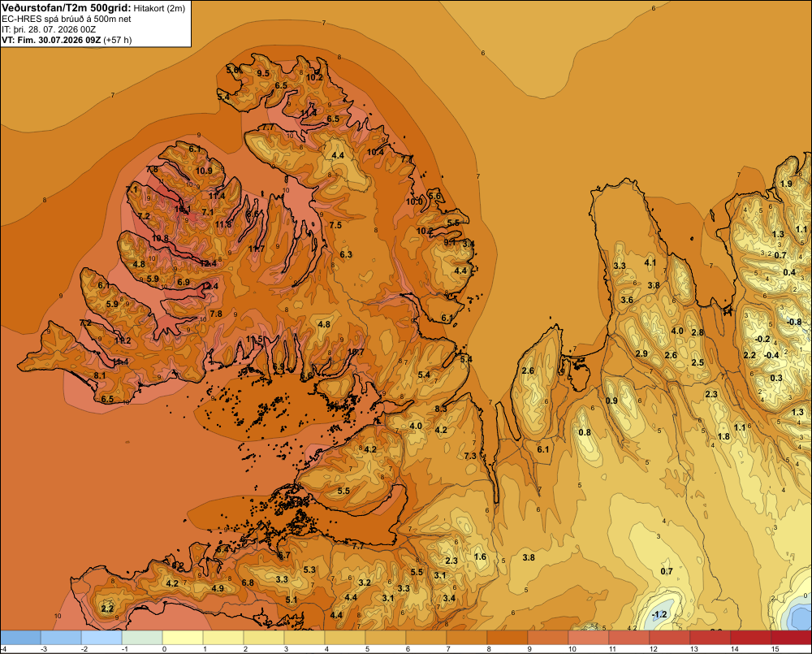Viewport: 812px width, 654px height.
Task: Pick the 11.7 temperature label
Action: tap(257, 249)
